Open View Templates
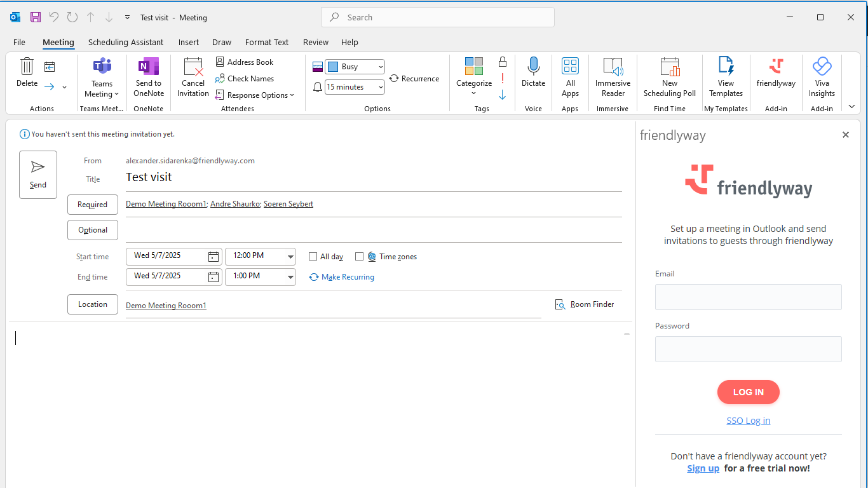Image resolution: width=868 pixels, height=488 pixels. 726,77
